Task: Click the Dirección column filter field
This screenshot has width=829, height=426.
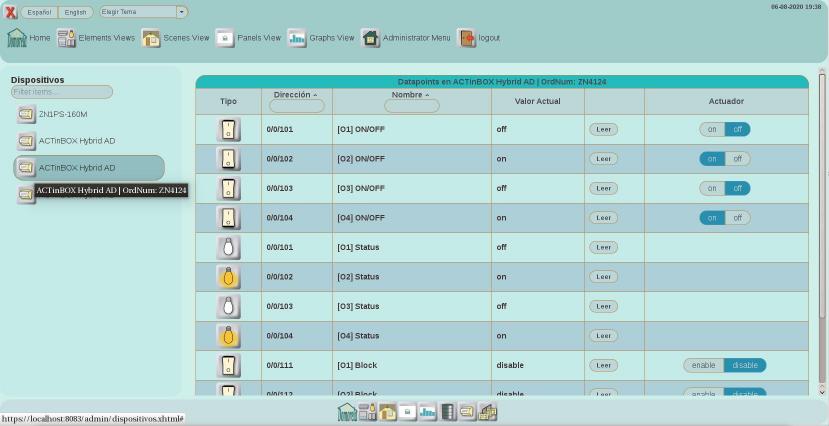Action: (x=297, y=106)
